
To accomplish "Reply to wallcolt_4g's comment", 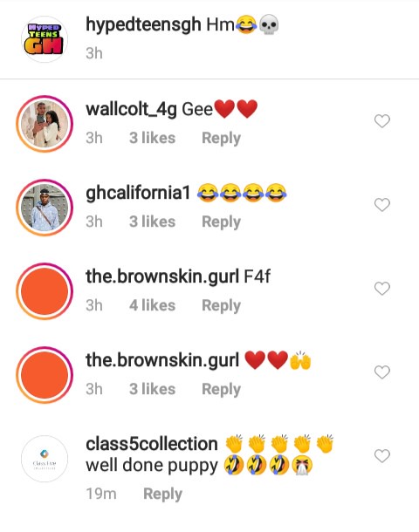I will click(x=221, y=139).
